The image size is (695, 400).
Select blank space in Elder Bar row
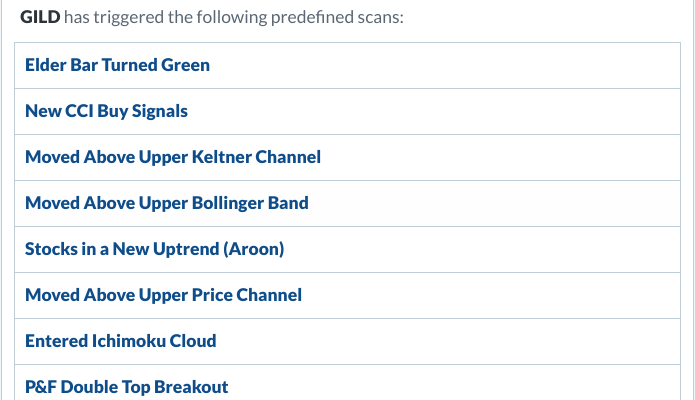[x=443, y=66]
